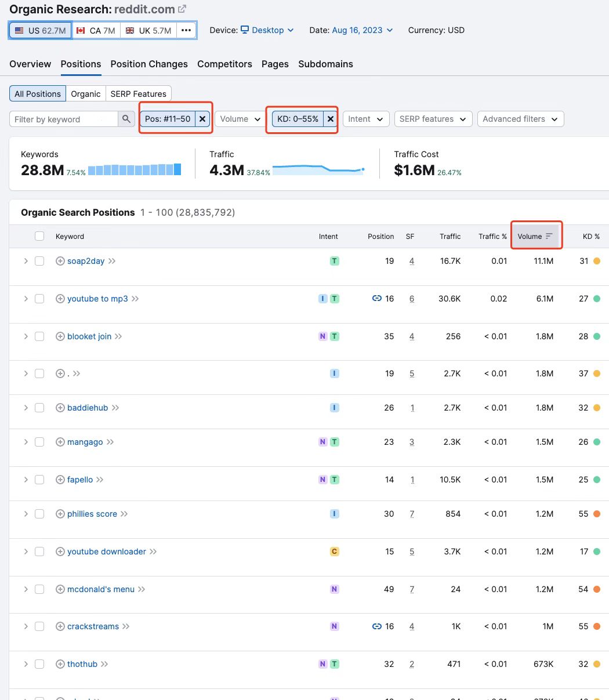This screenshot has height=700, width=609.
Task: Expand the mangago row
Action: (x=26, y=442)
